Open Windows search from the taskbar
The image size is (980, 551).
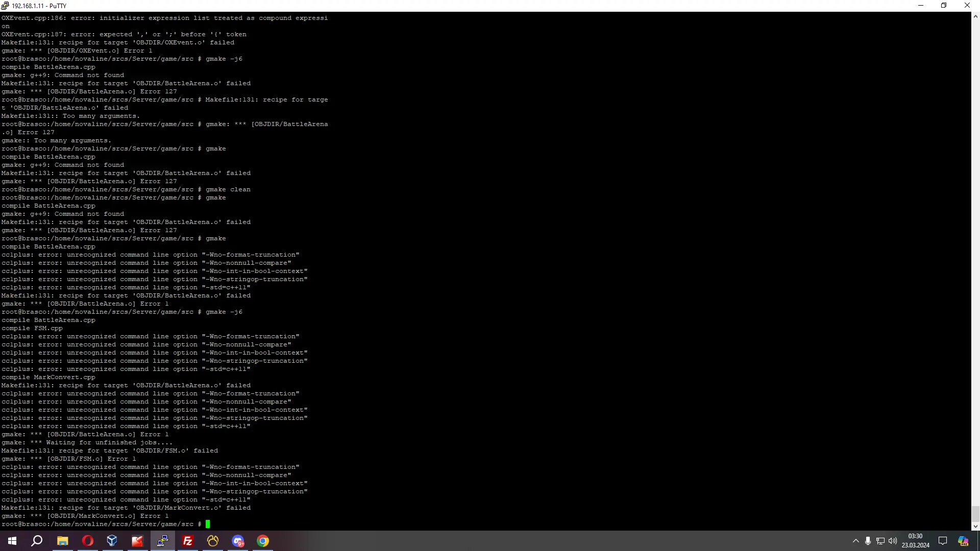pyautogui.click(x=37, y=541)
